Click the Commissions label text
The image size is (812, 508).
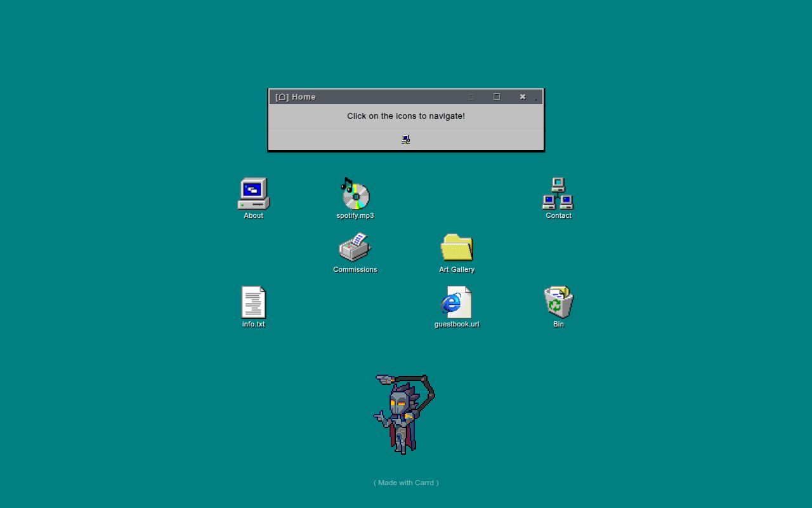point(355,269)
